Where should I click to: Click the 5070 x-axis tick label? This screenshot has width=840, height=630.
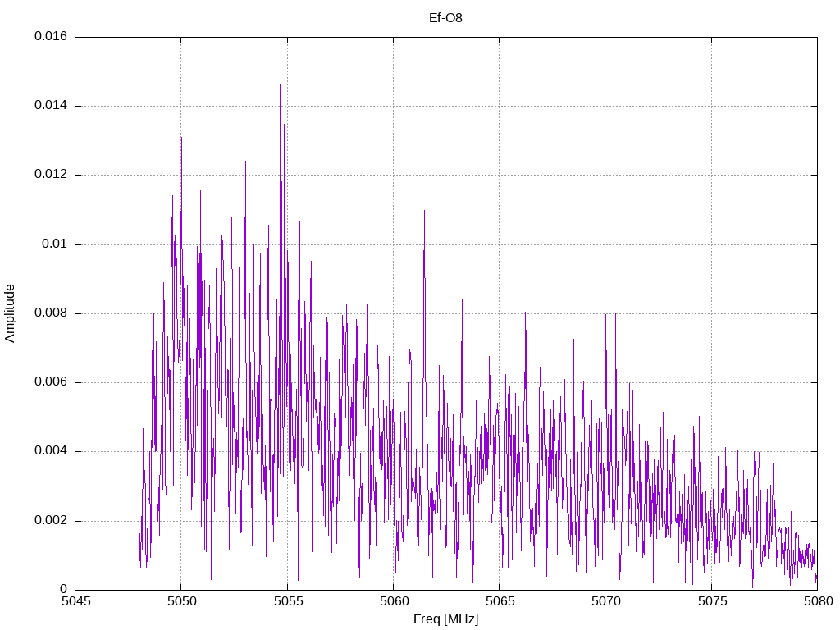[x=605, y=601]
